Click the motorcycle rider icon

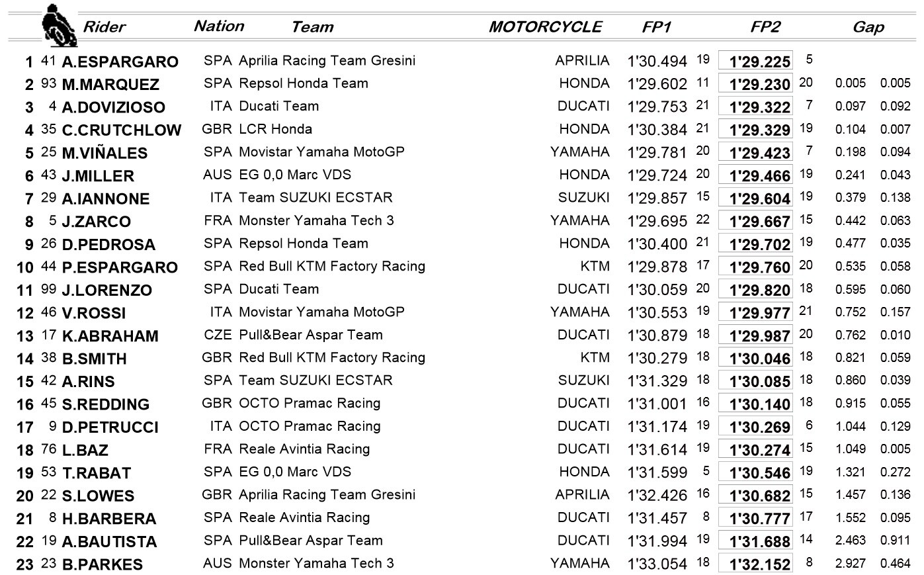59,26
